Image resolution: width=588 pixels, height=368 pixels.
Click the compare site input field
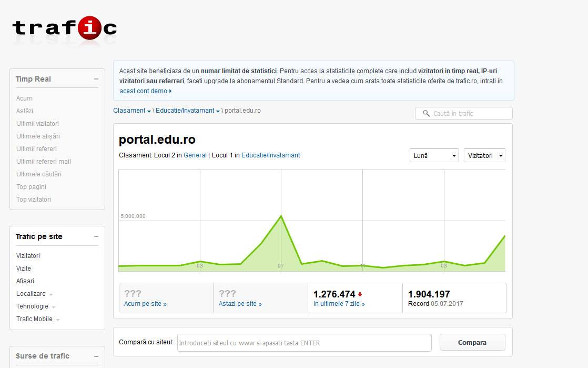pos(304,343)
